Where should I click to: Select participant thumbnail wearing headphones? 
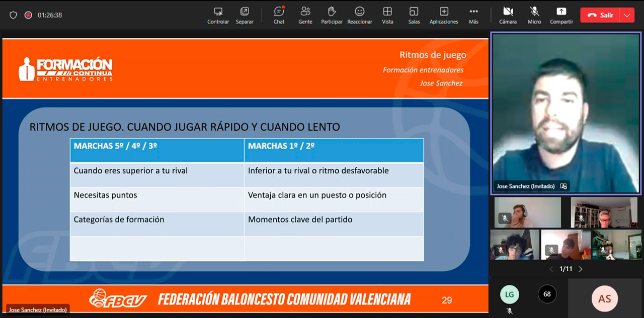tap(527, 213)
